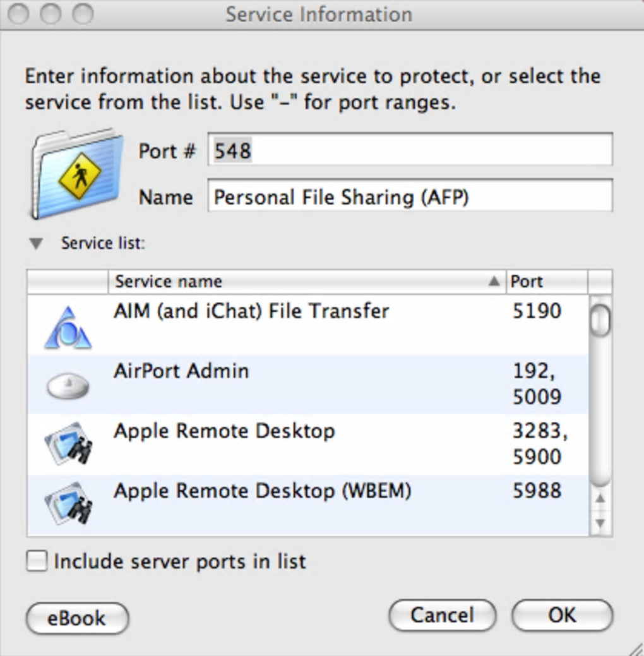Click the scrollbar down arrow
Viewport: 644px width, 656px height.
(x=600, y=523)
